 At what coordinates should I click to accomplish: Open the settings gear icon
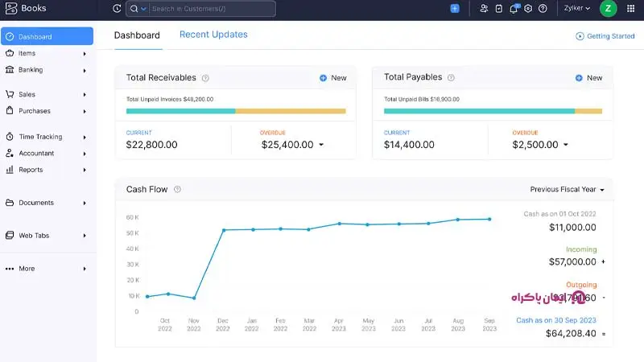[528, 9]
